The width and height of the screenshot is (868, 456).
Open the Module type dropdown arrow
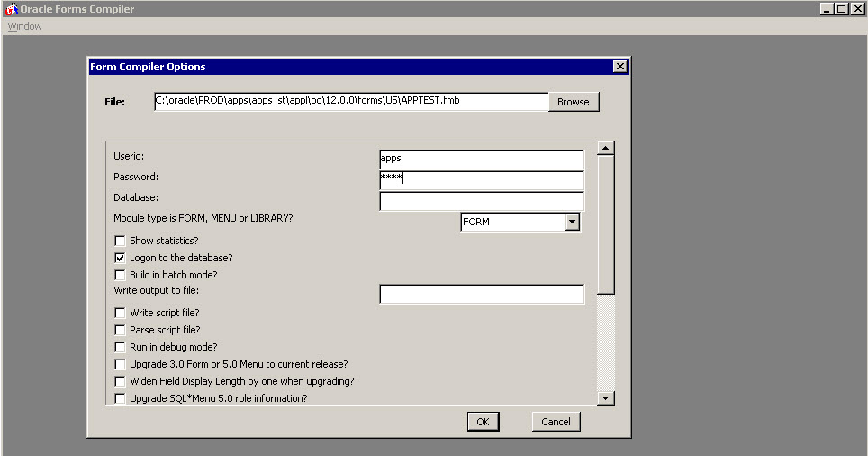[x=573, y=223]
